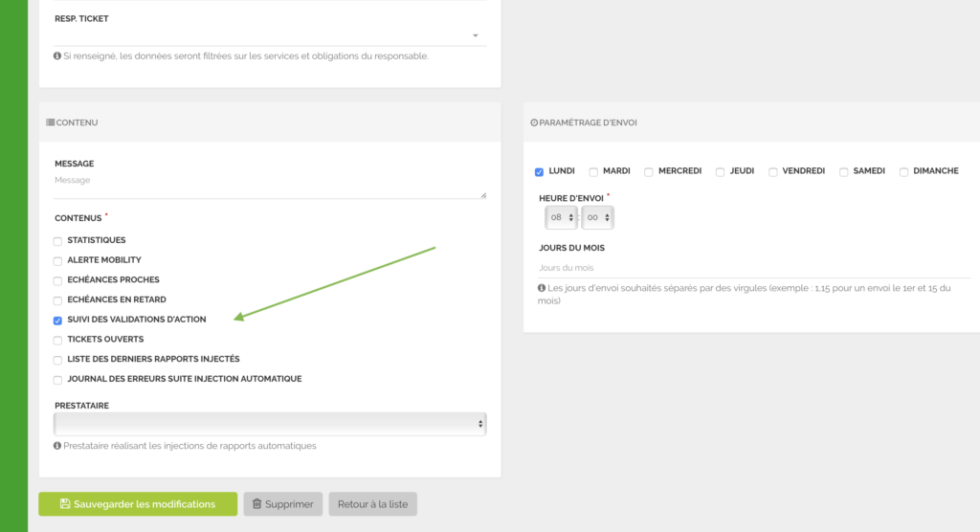Viewport: 980px width, 532px height.
Task: Open the Prestataire dropdown
Action: 270,424
